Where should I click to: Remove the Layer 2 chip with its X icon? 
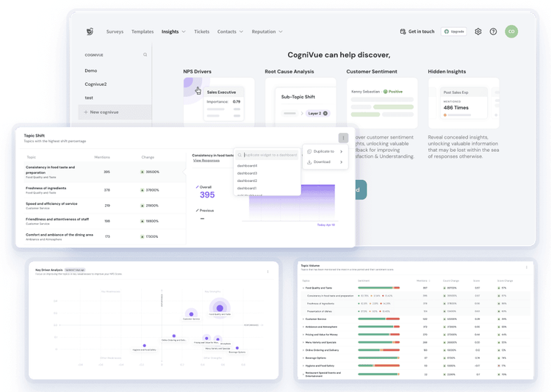point(325,114)
